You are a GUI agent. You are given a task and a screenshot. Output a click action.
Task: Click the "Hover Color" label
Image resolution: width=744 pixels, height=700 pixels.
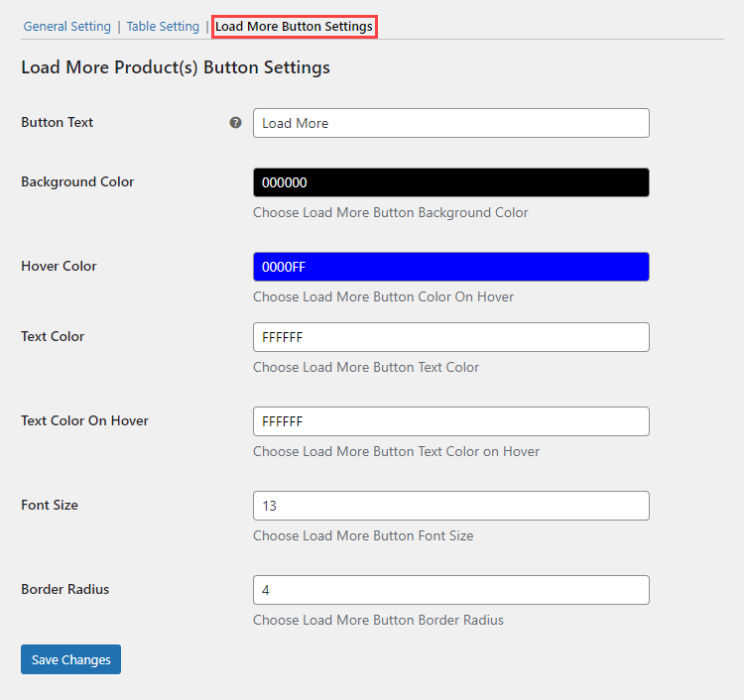[59, 267]
